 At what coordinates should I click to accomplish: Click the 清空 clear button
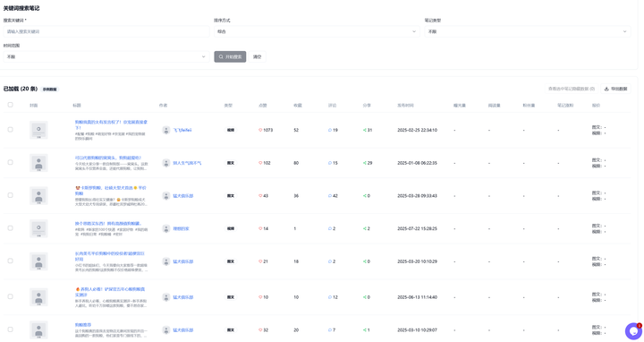(x=257, y=56)
